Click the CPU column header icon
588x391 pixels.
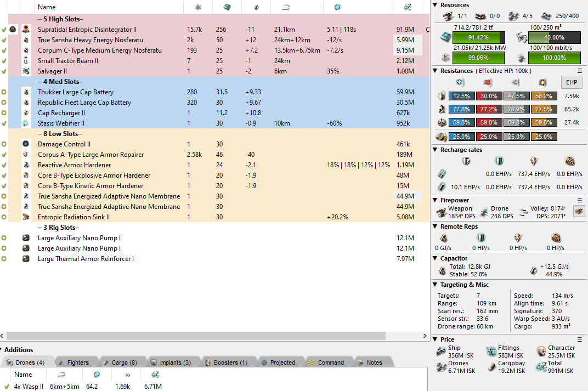227,7
